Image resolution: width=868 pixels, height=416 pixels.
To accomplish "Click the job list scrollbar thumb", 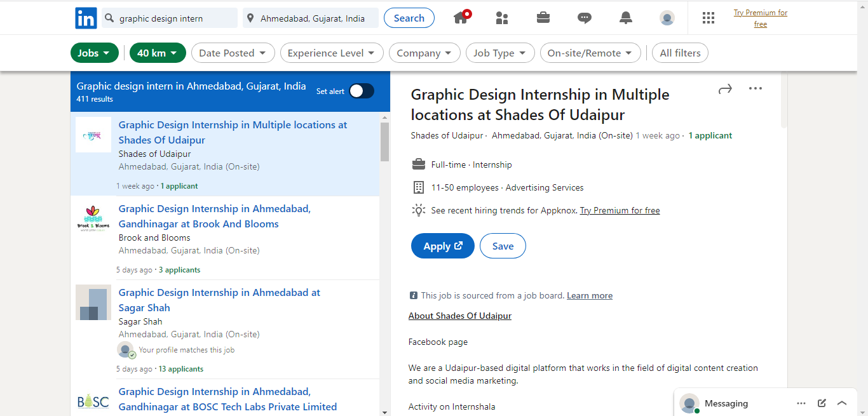I will [x=384, y=142].
